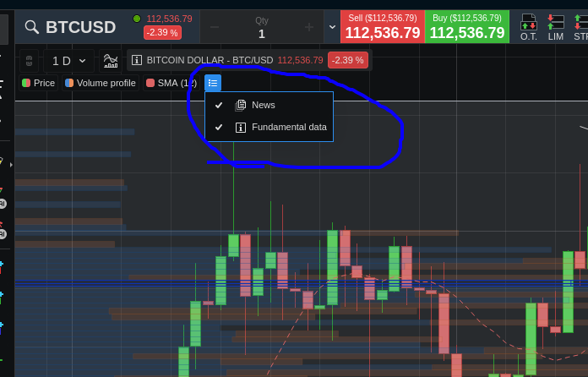This screenshot has height=377, width=588.
Task: Expand the left sidebar arrow
Action: [11, 164]
